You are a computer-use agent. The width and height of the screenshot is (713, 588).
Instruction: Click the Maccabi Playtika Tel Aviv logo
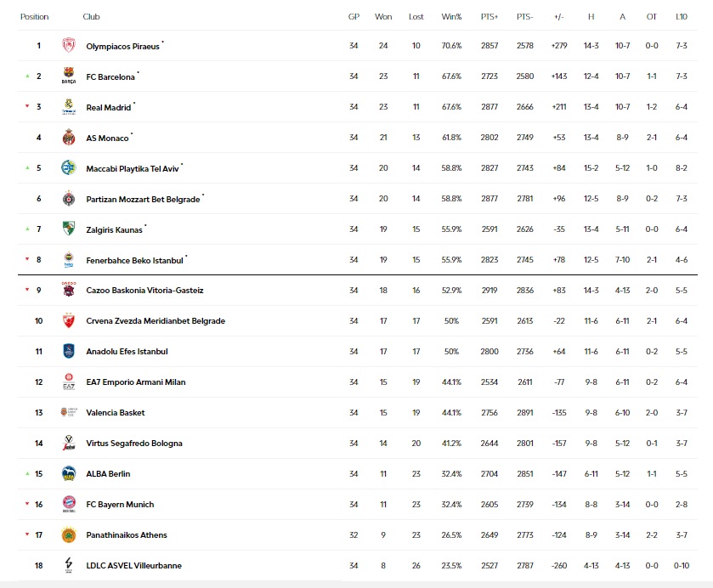pos(69,167)
